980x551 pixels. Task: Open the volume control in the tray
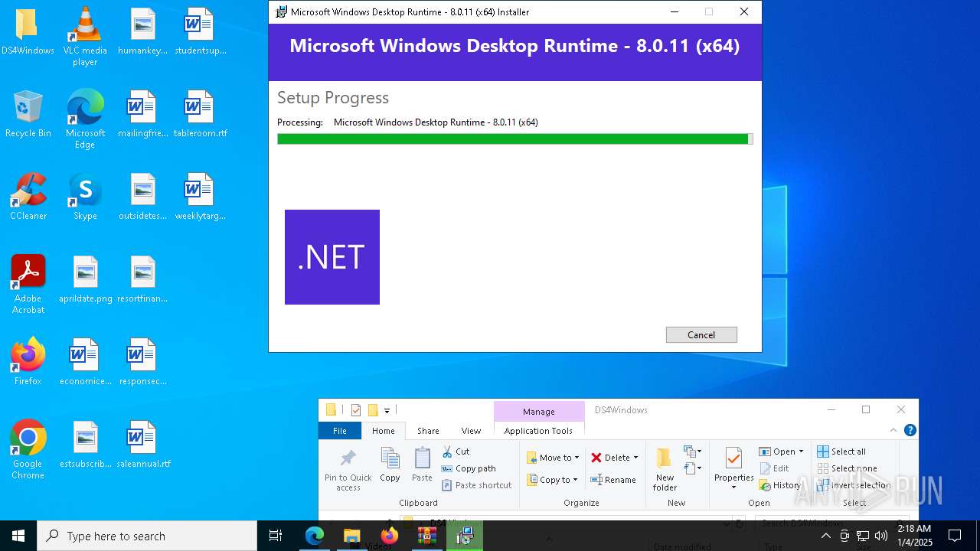tap(881, 536)
